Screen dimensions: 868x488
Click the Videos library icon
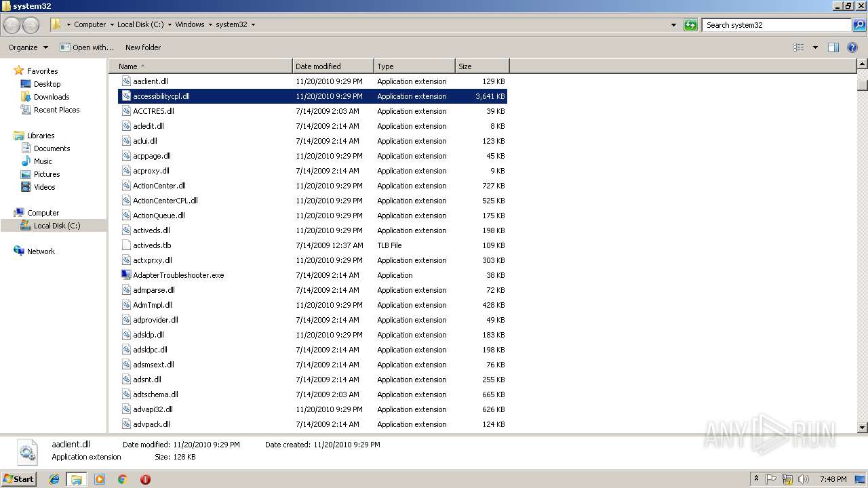(x=26, y=187)
